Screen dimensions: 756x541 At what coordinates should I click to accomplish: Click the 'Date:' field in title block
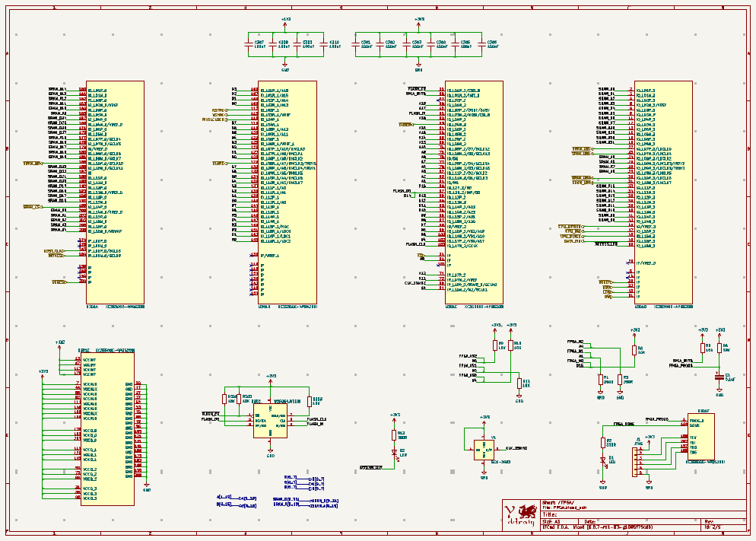(x=589, y=522)
